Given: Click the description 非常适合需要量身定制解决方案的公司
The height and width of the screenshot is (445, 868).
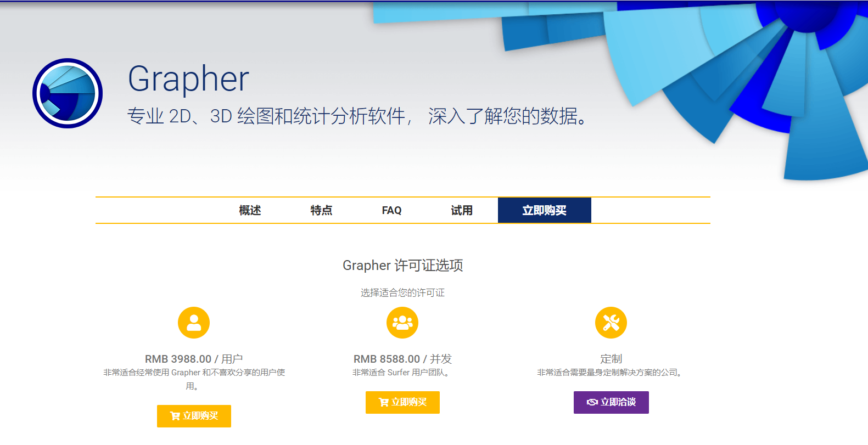Looking at the screenshot, I should click(611, 373).
